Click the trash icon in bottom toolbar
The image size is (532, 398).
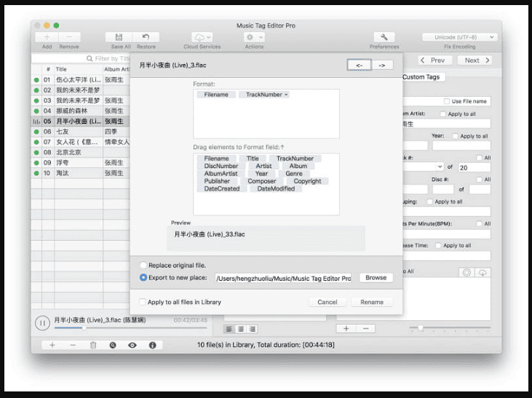(x=93, y=345)
